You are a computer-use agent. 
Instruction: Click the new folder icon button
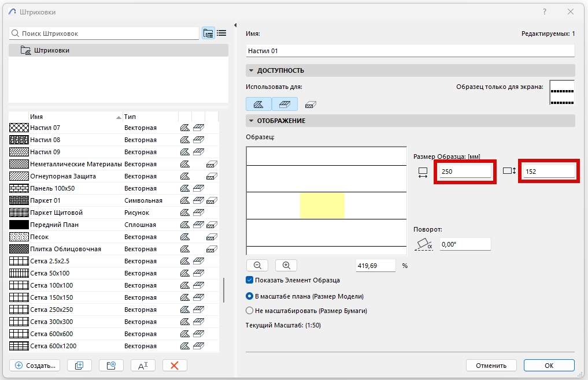point(111,366)
